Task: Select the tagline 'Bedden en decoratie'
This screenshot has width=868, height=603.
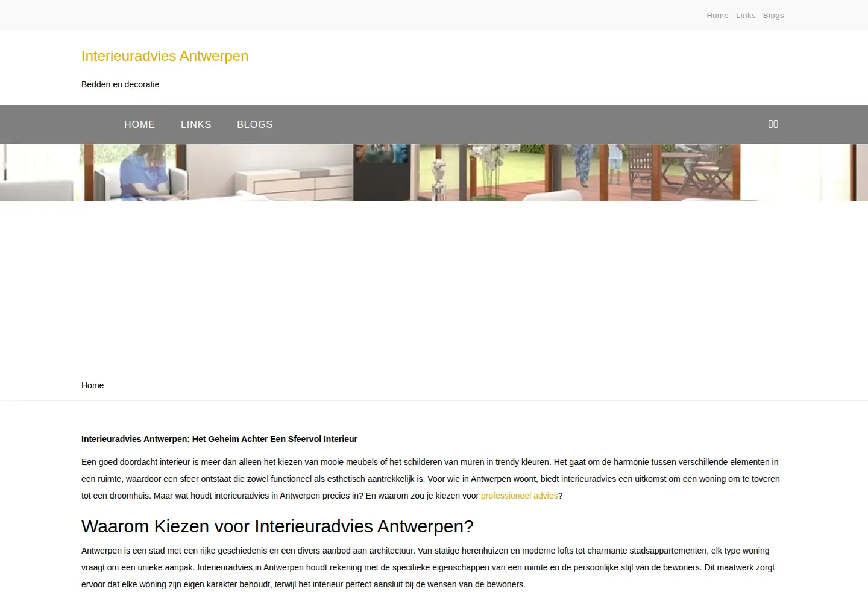Action: click(x=121, y=84)
